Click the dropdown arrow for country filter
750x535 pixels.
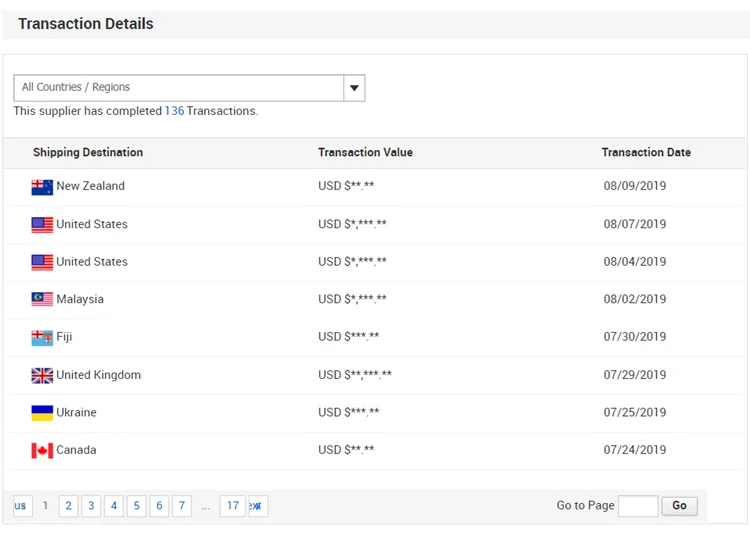point(354,88)
